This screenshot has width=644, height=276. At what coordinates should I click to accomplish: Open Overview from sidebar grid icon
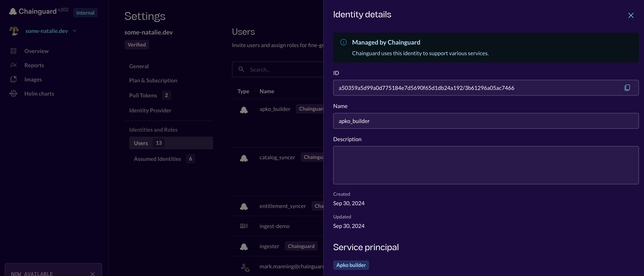(14, 51)
